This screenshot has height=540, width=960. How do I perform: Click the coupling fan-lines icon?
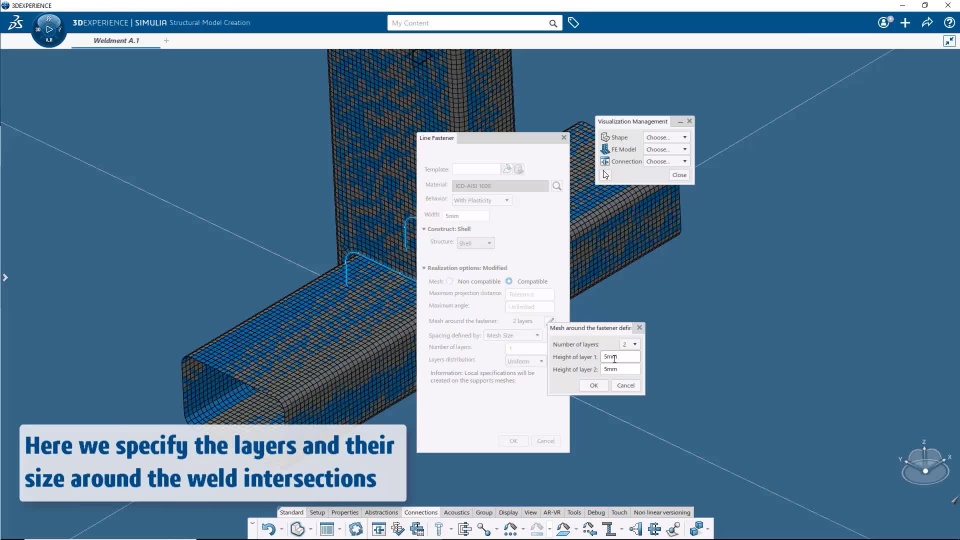pos(635,529)
